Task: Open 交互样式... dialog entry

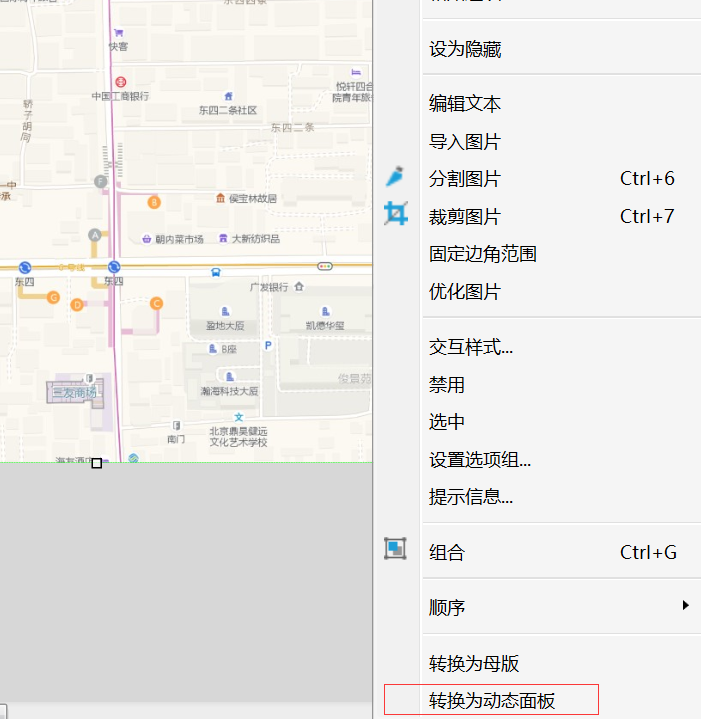Action: 471,347
